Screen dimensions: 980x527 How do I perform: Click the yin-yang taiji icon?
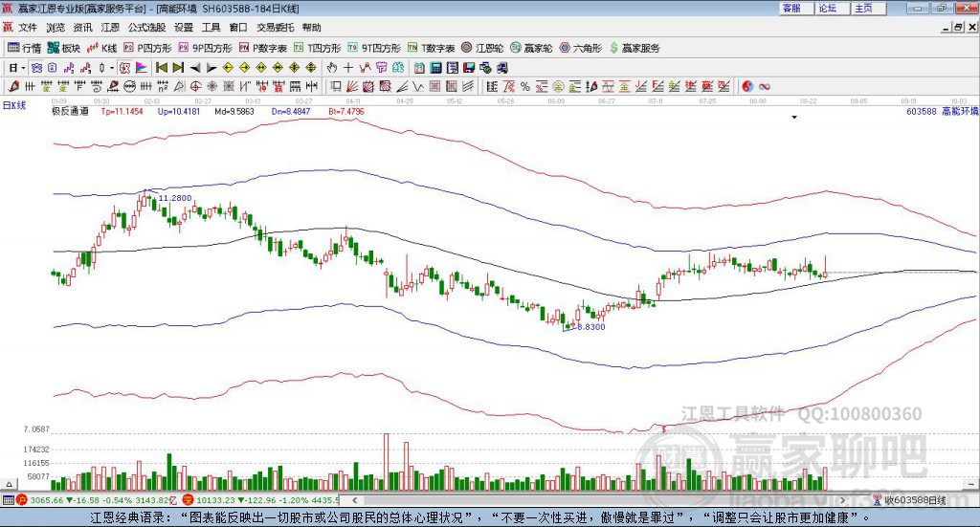coord(747,87)
